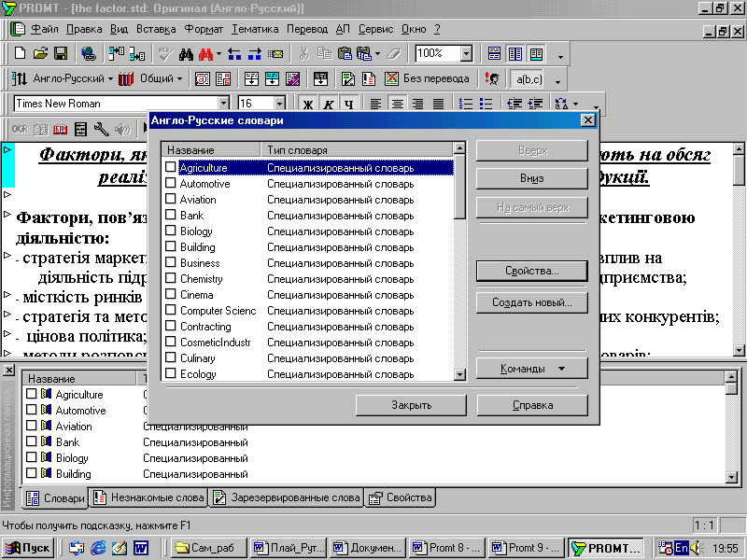Click the center alignment icon

pyautogui.click(x=398, y=104)
